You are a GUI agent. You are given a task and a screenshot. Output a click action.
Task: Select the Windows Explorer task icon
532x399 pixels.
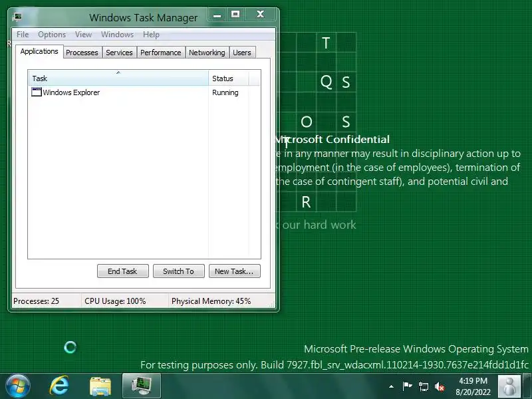(37, 92)
